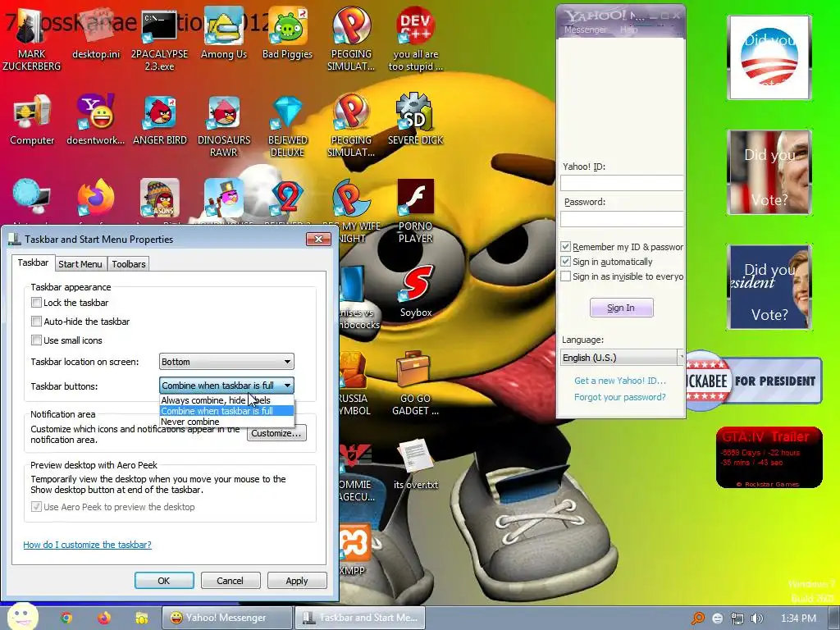Switch to the Taskbar tab
The height and width of the screenshot is (630, 840).
33,262
